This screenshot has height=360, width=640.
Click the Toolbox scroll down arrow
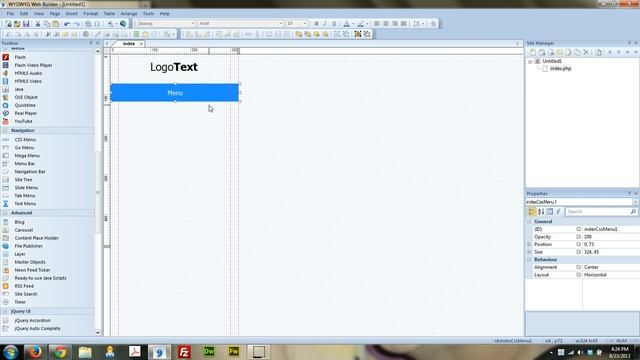[98, 332]
